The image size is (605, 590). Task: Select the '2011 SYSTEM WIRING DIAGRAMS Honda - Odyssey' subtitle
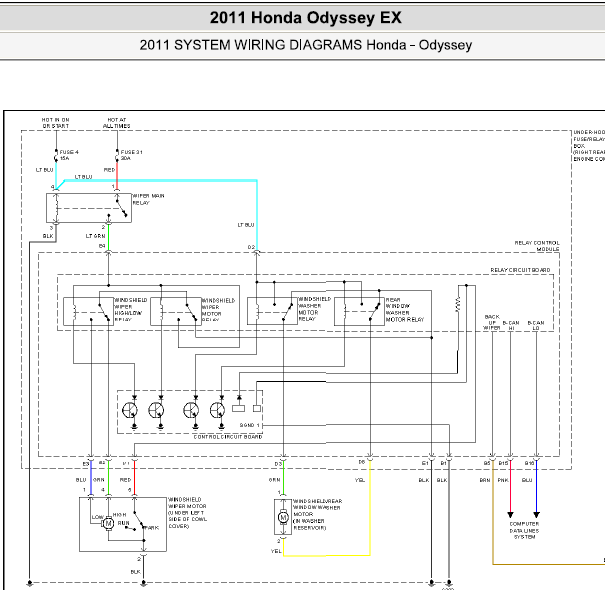tap(306, 45)
